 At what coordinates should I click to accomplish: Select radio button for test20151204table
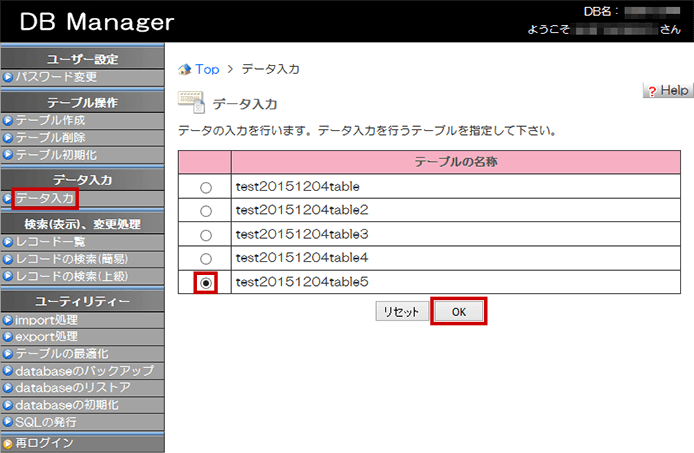206,187
